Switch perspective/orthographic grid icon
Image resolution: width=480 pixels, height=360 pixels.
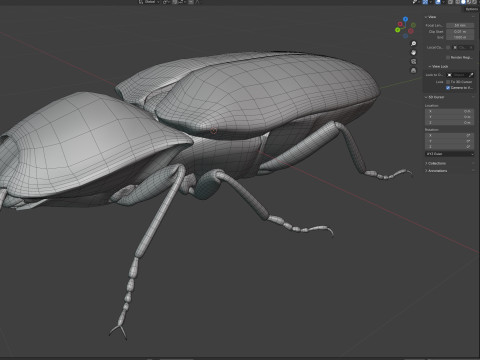pos(414,71)
